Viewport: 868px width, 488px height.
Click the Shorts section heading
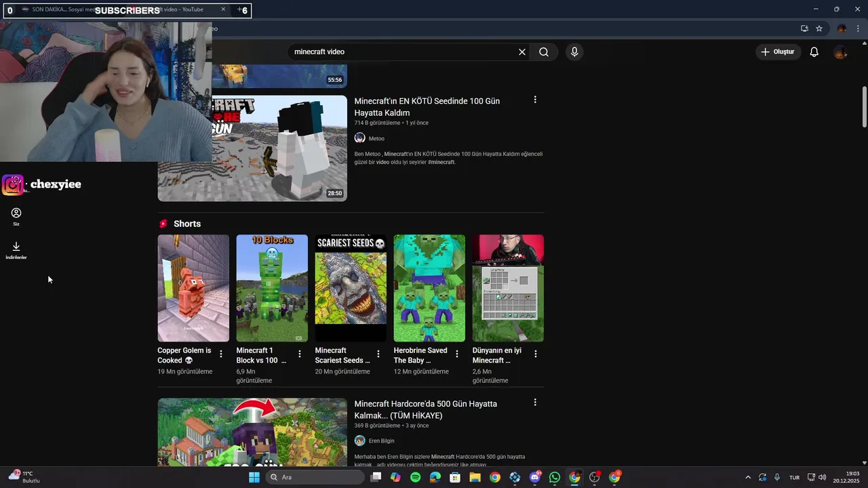187,224
